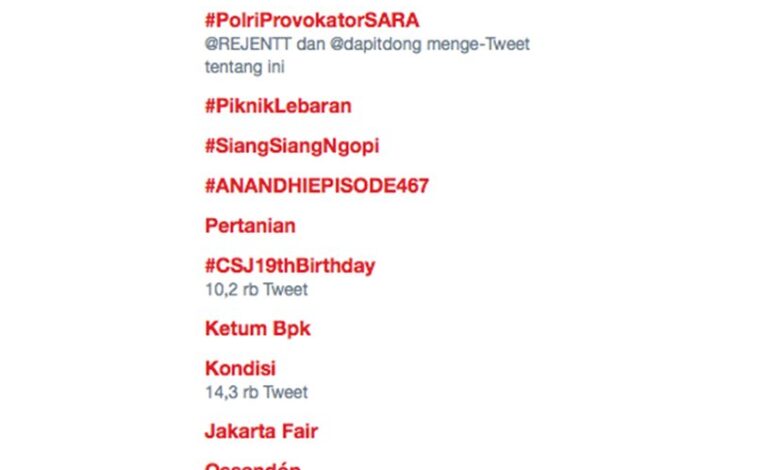Click the 'tentang ini' description line
Viewport: 780px width, 470px height.
click(244, 67)
